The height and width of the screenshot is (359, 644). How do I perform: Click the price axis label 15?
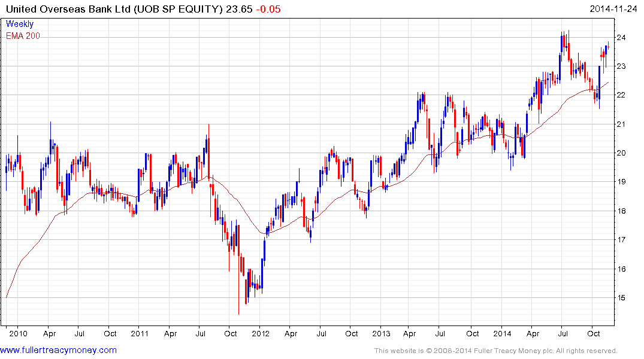[621, 297]
